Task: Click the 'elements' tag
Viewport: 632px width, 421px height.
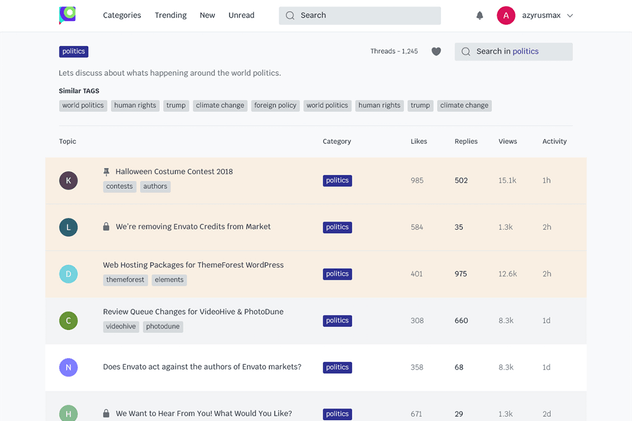Action: tap(169, 280)
